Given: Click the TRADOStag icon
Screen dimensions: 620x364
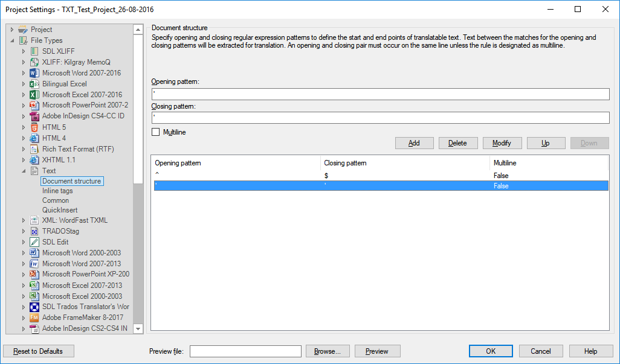Looking at the screenshot, I should tap(34, 231).
